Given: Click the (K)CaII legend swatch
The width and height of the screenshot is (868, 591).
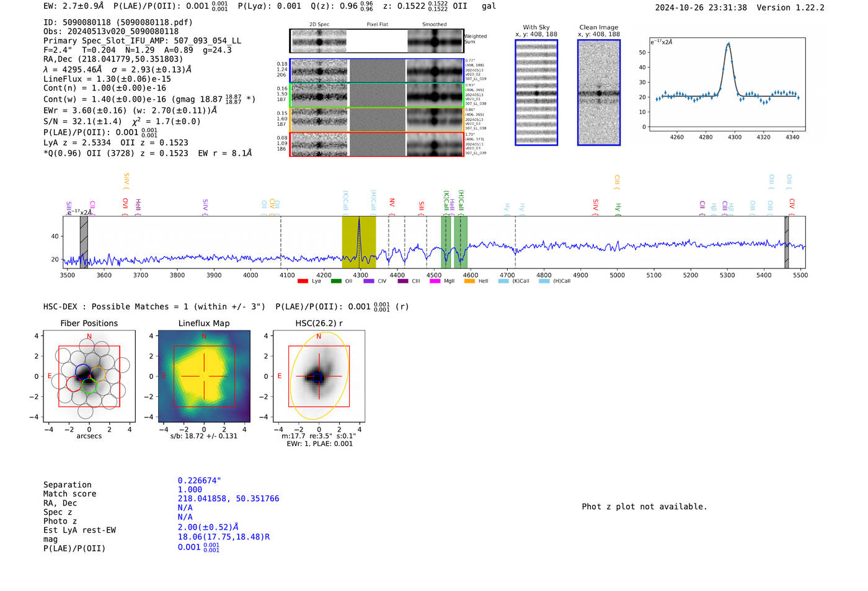Looking at the screenshot, I should point(503,282).
